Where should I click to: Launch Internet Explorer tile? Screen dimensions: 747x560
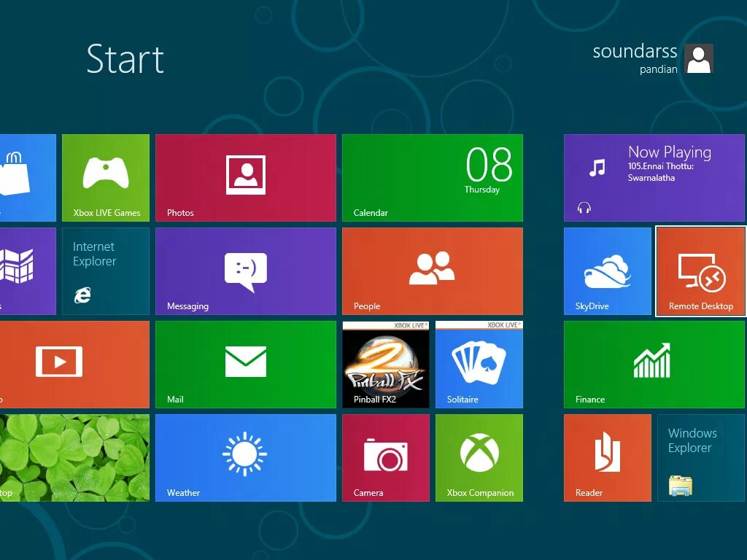[106, 271]
